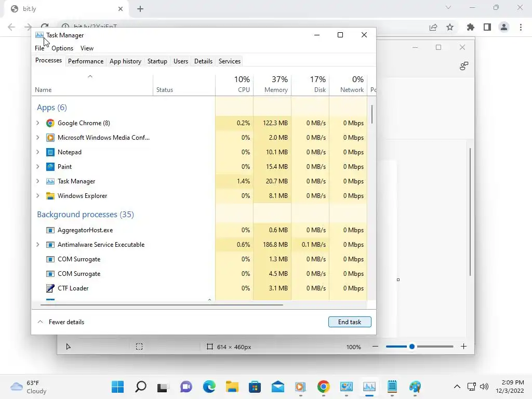Switch to the Services tab
This screenshot has height=399, width=532.
coord(229,61)
